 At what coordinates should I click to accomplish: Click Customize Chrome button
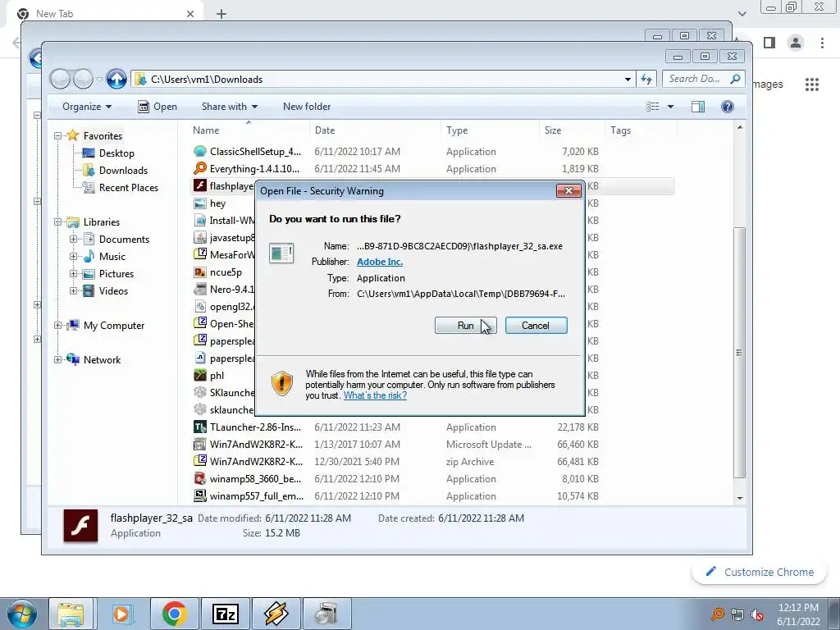point(759,572)
